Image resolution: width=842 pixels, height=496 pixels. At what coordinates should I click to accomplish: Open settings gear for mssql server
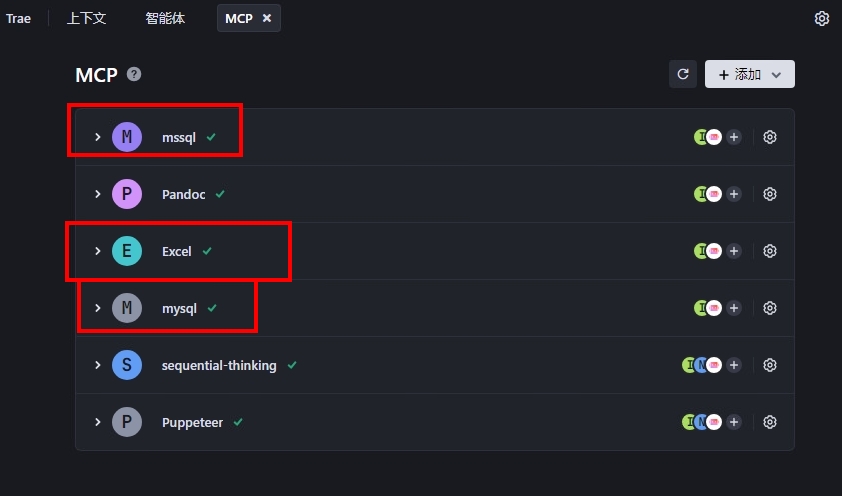point(770,137)
